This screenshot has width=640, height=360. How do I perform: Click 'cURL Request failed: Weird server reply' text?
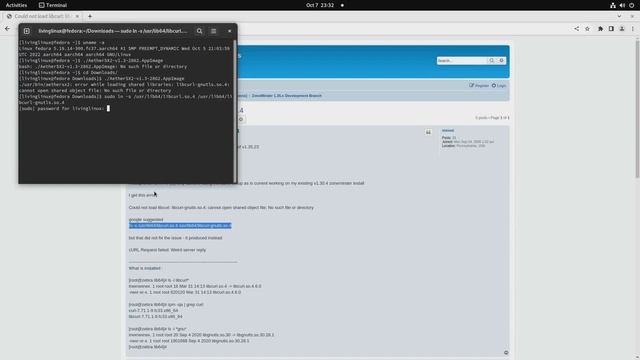[167, 250]
